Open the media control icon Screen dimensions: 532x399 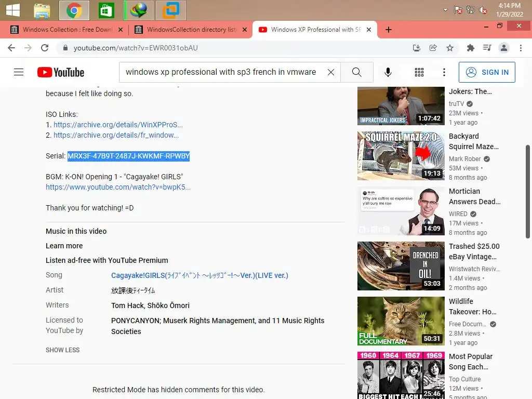[487, 48]
